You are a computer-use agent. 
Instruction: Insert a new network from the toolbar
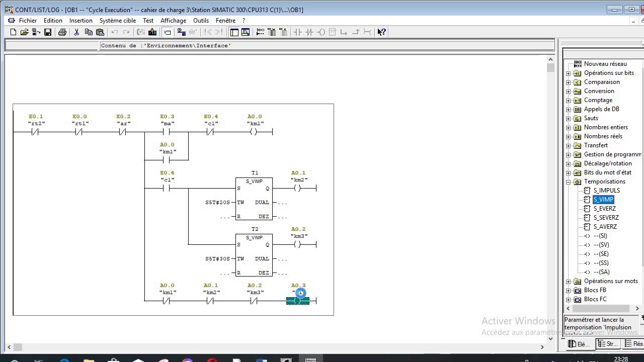click(x=260, y=32)
